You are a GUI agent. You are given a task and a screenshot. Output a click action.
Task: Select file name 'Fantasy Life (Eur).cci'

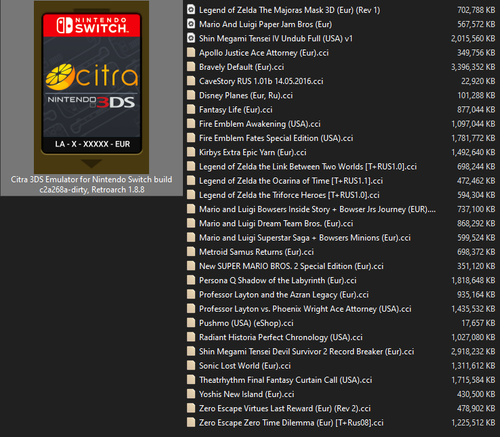[236, 110]
